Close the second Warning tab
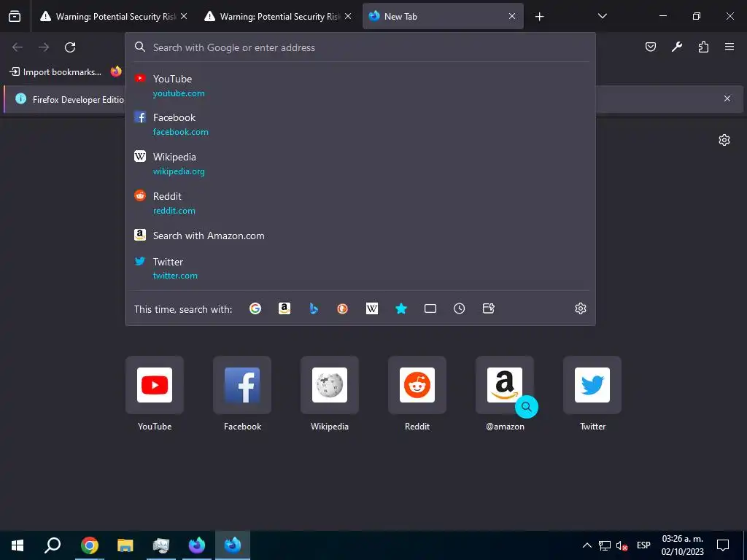Viewport: 747px width, 560px height. click(x=348, y=16)
